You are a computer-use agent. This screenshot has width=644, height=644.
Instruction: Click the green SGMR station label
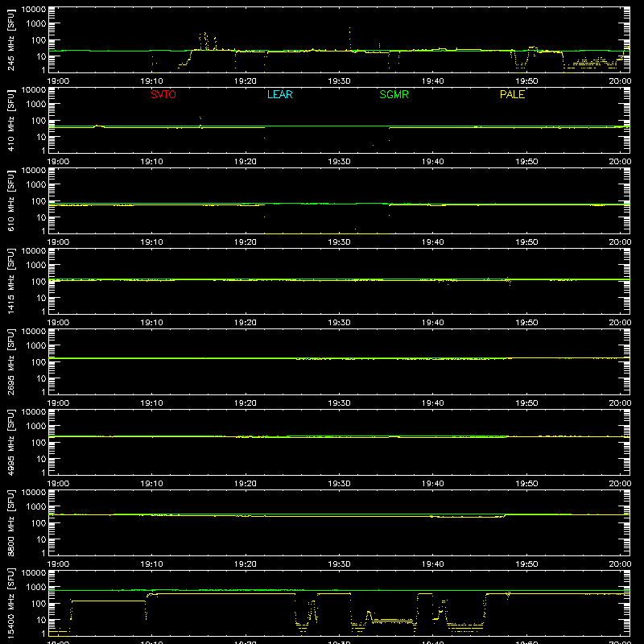[394, 94]
